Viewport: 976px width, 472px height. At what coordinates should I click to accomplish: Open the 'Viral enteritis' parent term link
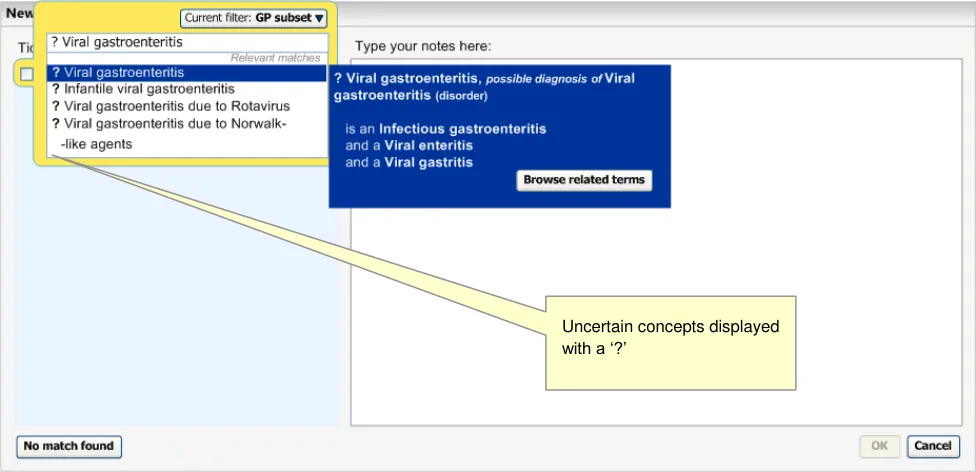point(429,145)
